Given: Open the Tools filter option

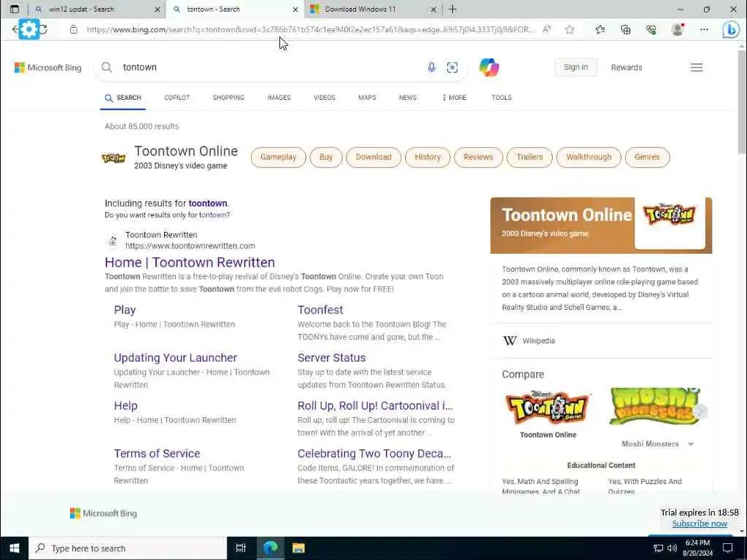Looking at the screenshot, I should point(502,98).
